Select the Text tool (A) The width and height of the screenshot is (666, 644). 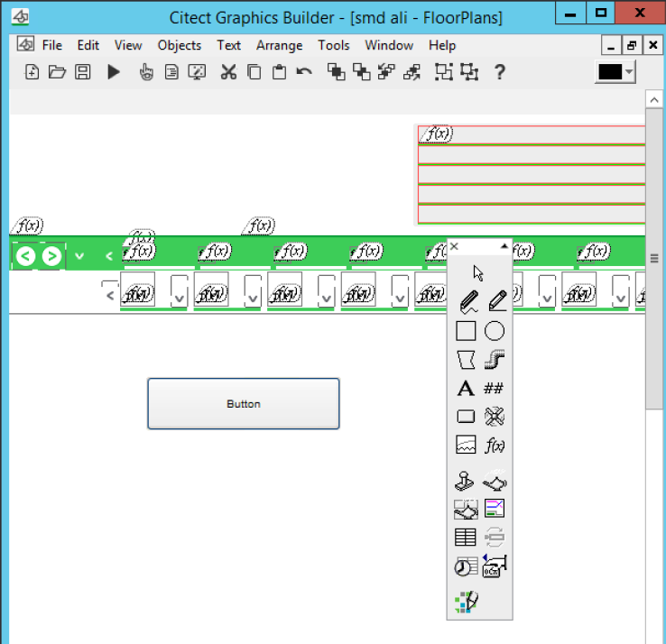pos(466,388)
